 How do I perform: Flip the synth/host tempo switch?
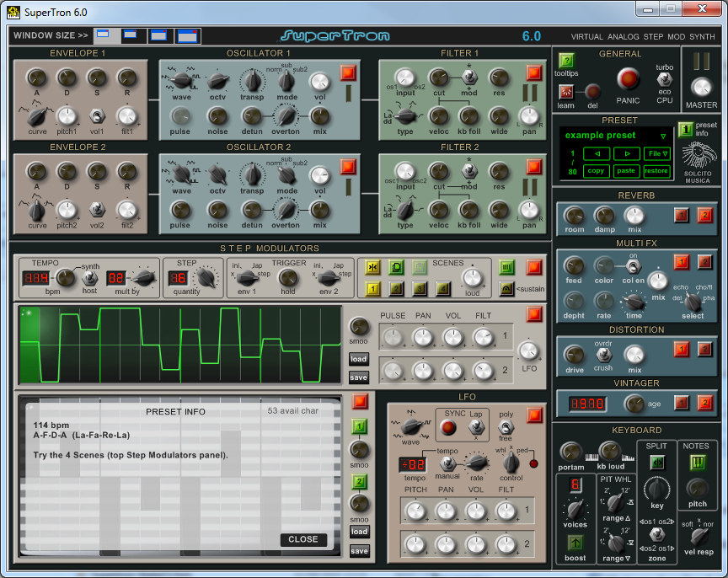coord(89,278)
